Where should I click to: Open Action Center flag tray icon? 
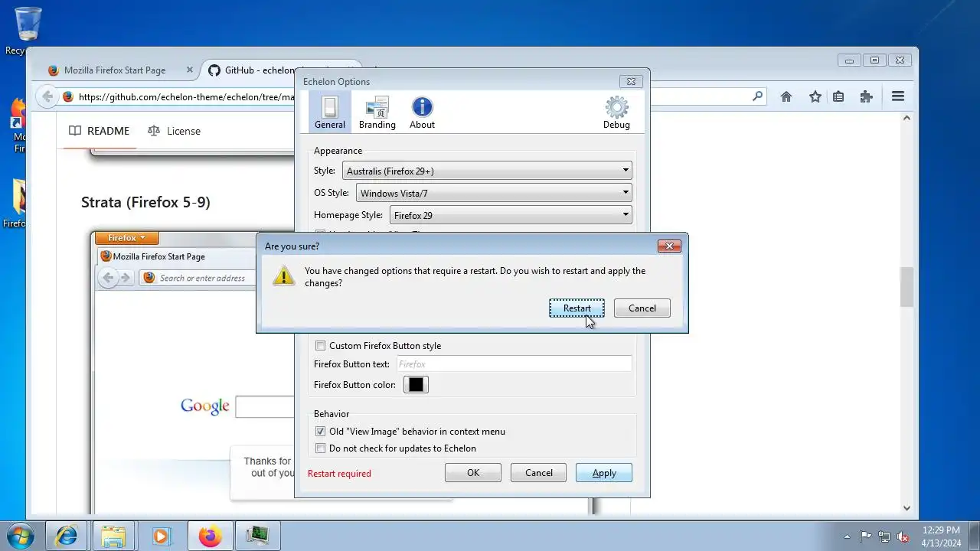[x=865, y=536]
